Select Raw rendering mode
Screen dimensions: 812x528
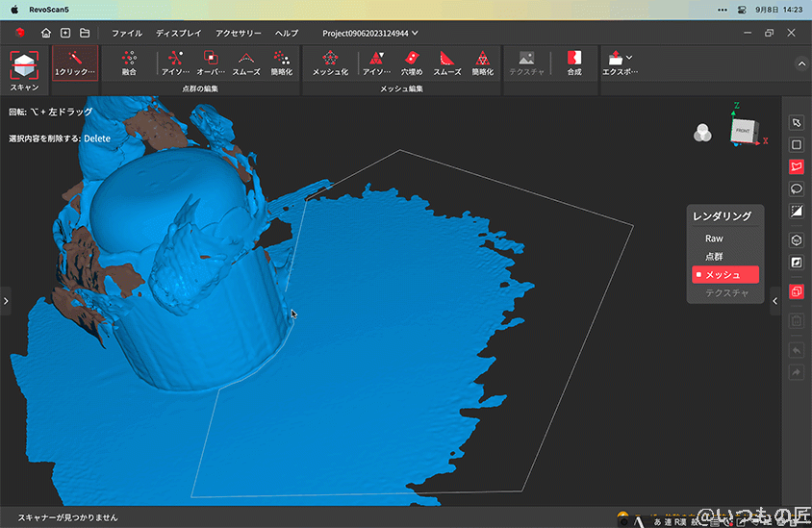point(714,239)
